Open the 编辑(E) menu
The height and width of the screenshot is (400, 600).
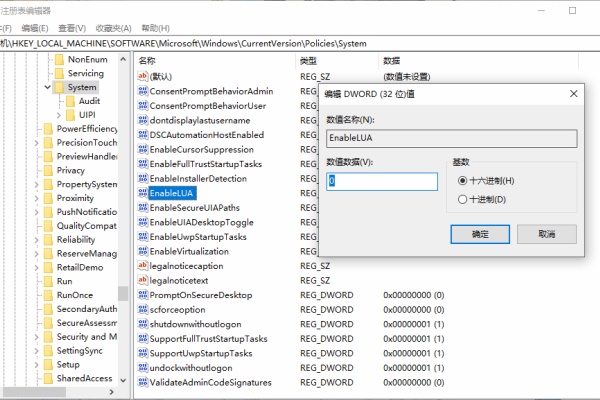36,27
